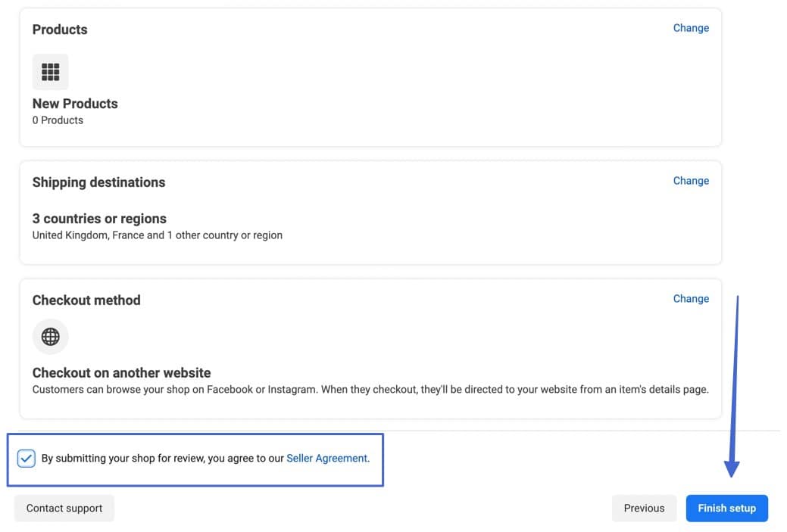Click the New Products grid icon
Screen dimensions: 787x532
click(50, 72)
